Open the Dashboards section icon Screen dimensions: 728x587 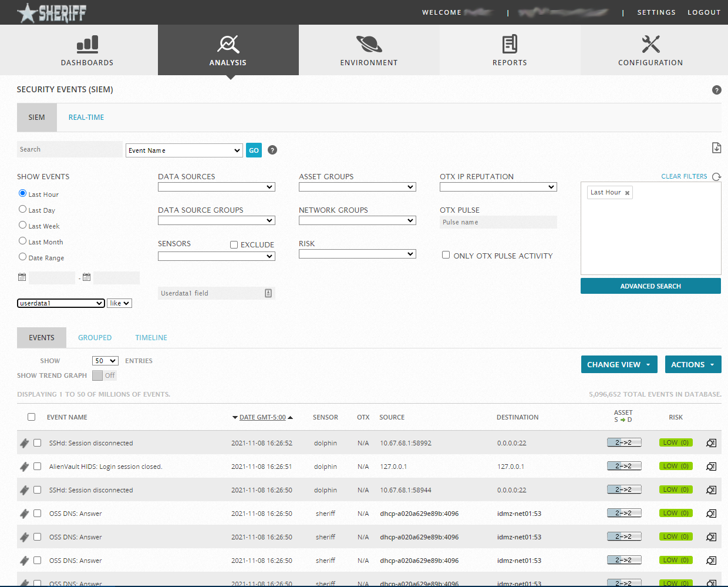click(x=87, y=44)
